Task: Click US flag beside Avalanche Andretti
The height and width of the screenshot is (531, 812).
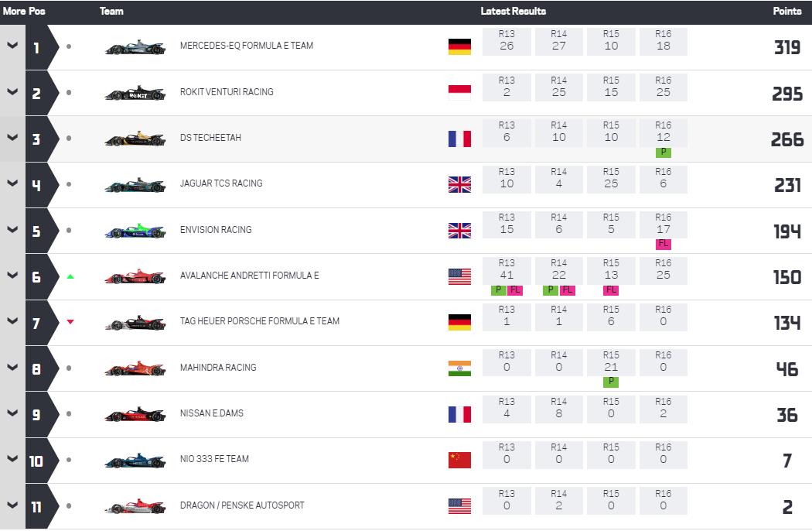Action: point(460,276)
